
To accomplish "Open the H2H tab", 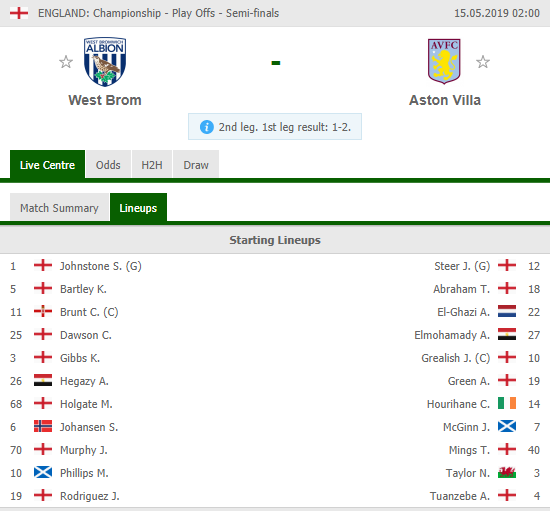I will pos(152,164).
